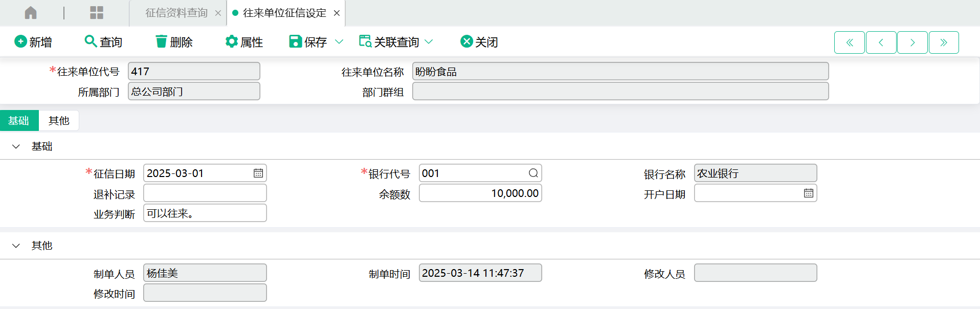This screenshot has width=980, height=309.
Task: Click the 修改时间 field
Action: click(x=205, y=293)
